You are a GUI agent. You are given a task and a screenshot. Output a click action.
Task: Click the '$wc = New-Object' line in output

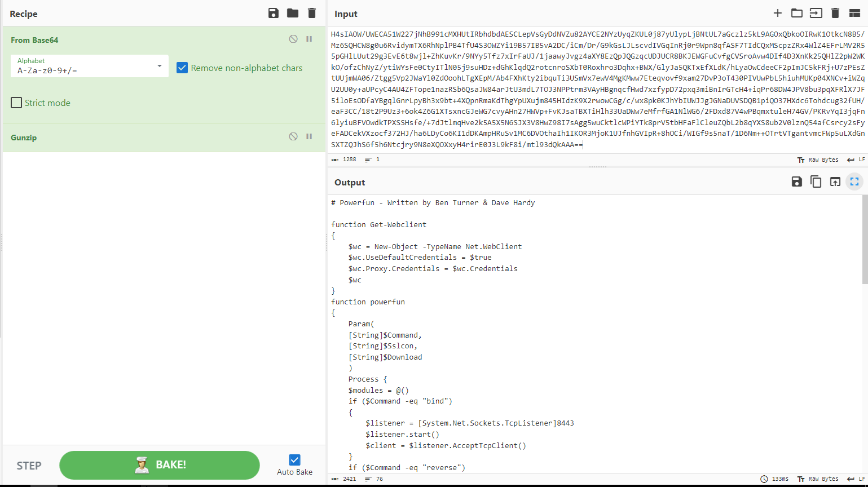(x=435, y=247)
